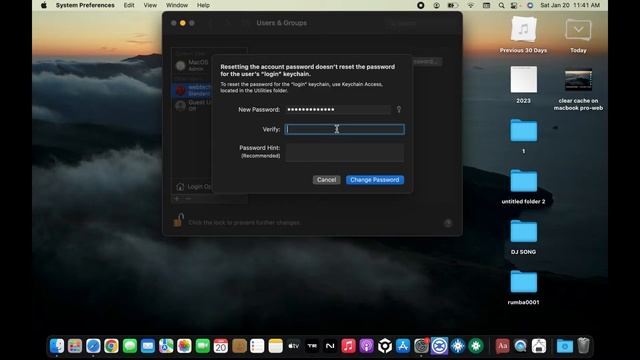Open Control Center in the menu bar
640x360 pixels.
514,5
